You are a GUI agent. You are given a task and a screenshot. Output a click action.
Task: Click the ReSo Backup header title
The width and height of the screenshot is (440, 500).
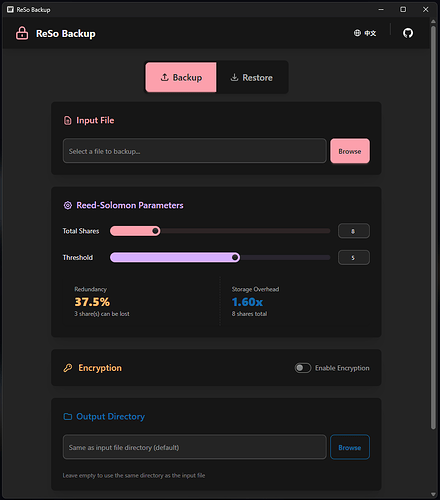(66, 34)
